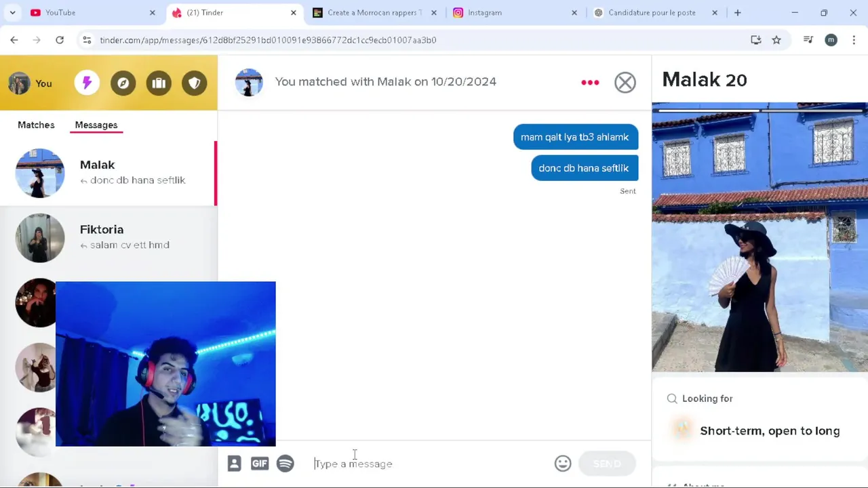Install app icon in address bar
Screen dimensions: 868x488
[x=756, y=40]
